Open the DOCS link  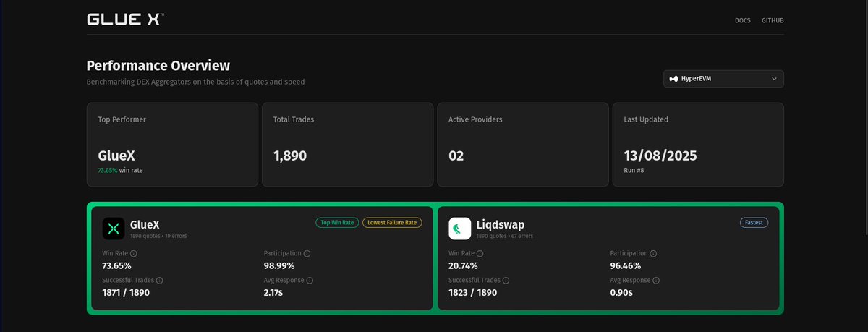pyautogui.click(x=742, y=20)
